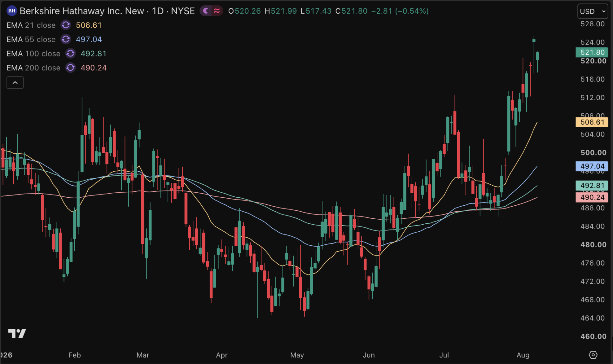This screenshot has height=364, width=613.
Task: Click the refresh icon beside EMA 21
Action: [x=66, y=25]
